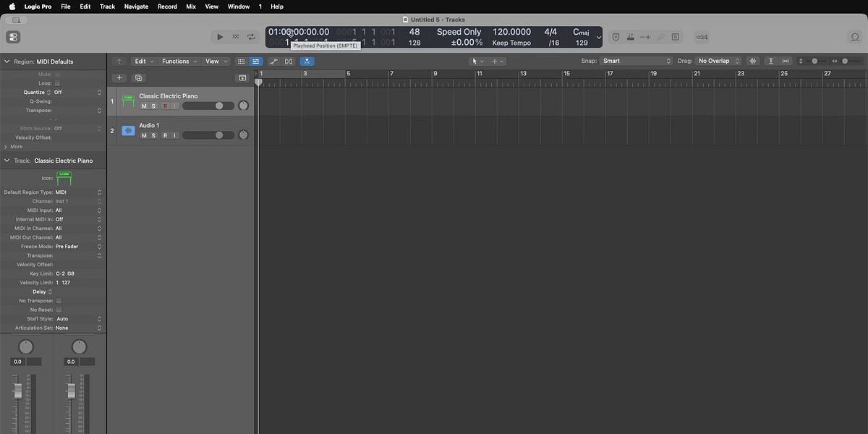This screenshot has width=868, height=434.
Task: Click the up-arrow folder navigation button
Action: click(119, 61)
